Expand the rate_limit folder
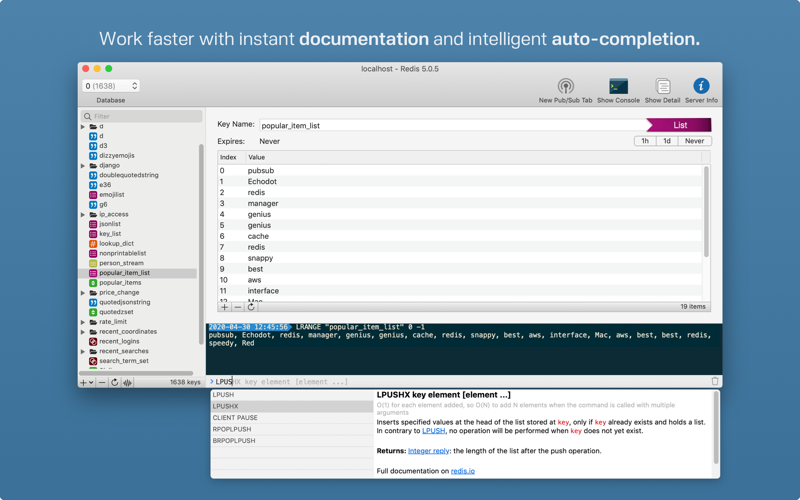Image resolution: width=800 pixels, height=500 pixels. pyautogui.click(x=83, y=322)
